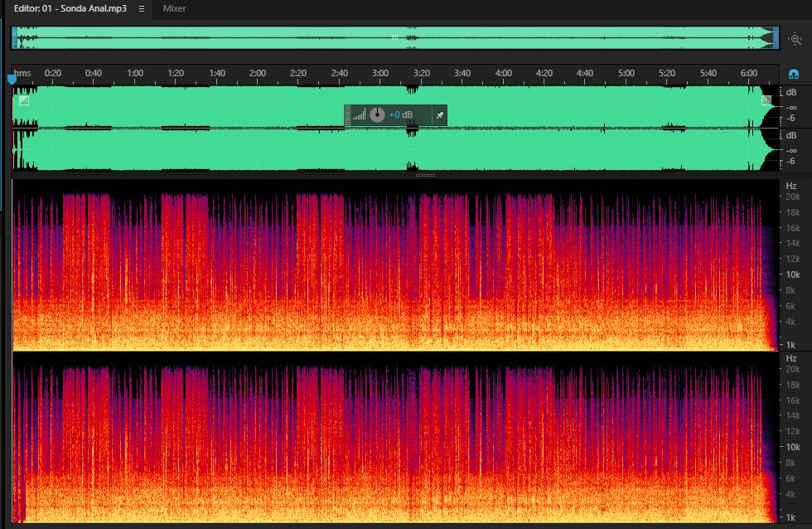Open the Editor panel menu icon
812x529 pixels.
[142, 9]
